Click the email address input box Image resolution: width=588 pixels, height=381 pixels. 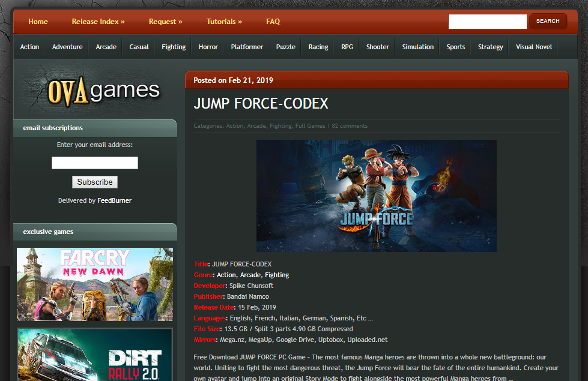94,163
